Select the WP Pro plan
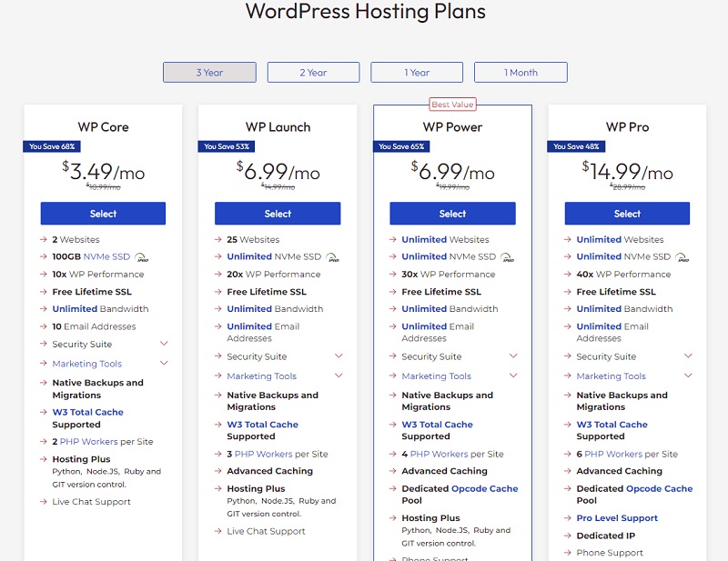 [x=627, y=214]
